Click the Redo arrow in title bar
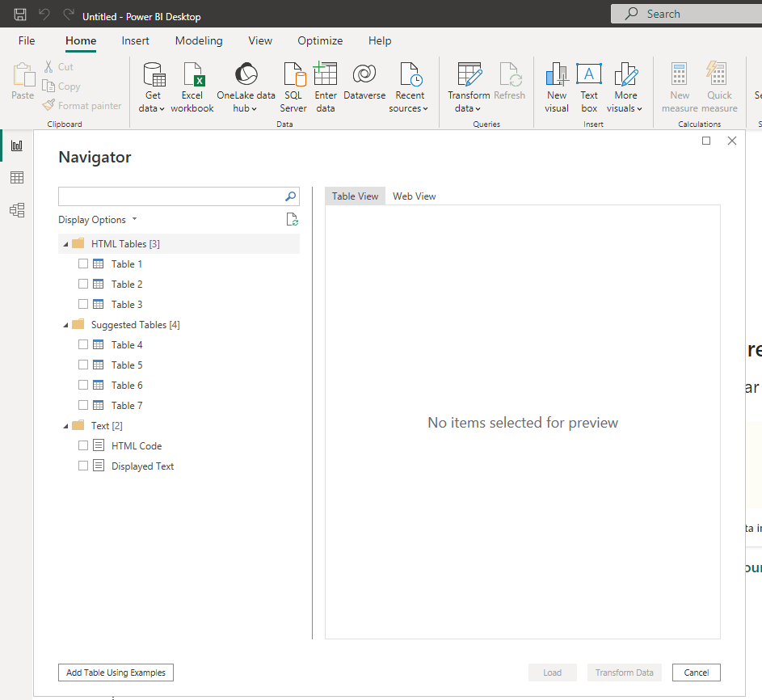Viewport: 762px width, 700px height. 69,15
